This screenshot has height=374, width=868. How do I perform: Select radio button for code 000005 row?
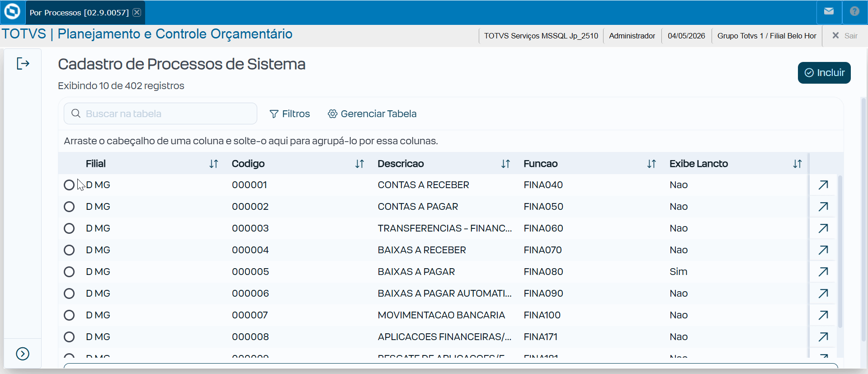point(69,272)
